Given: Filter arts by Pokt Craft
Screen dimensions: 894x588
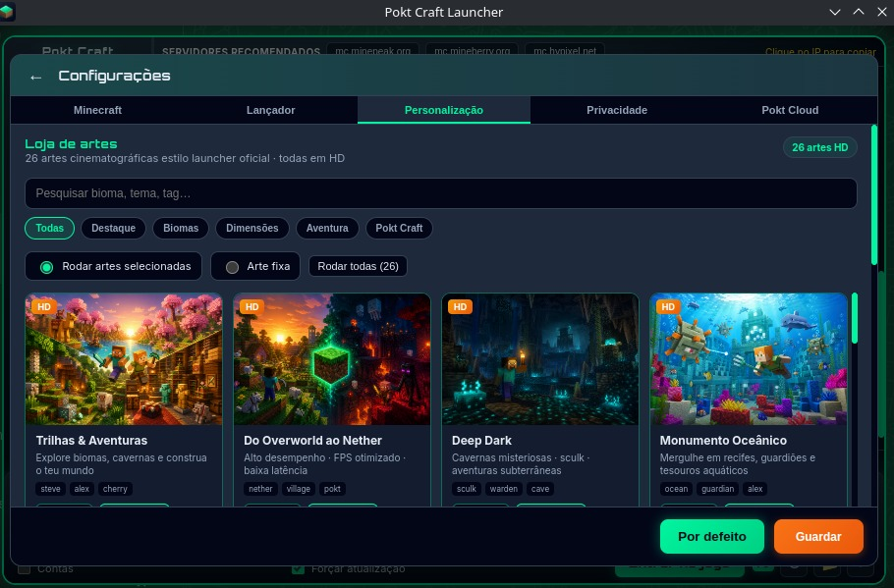Looking at the screenshot, I should pyautogui.click(x=399, y=228).
